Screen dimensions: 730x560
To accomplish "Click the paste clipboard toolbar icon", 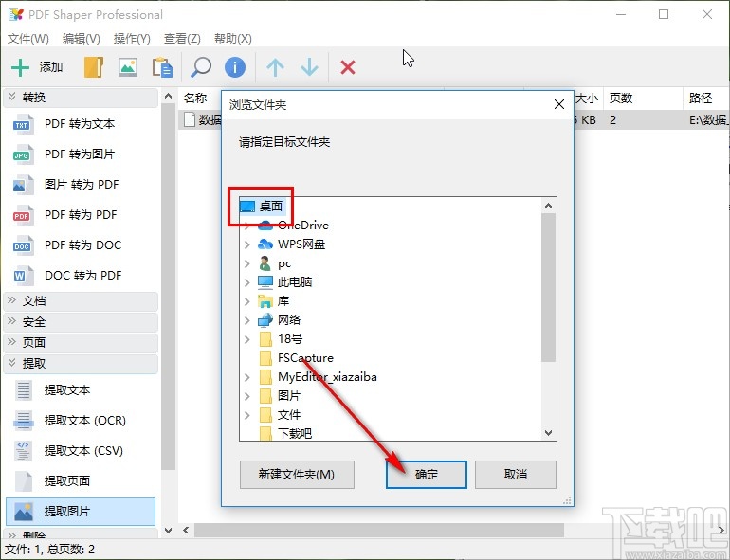I will coord(162,67).
